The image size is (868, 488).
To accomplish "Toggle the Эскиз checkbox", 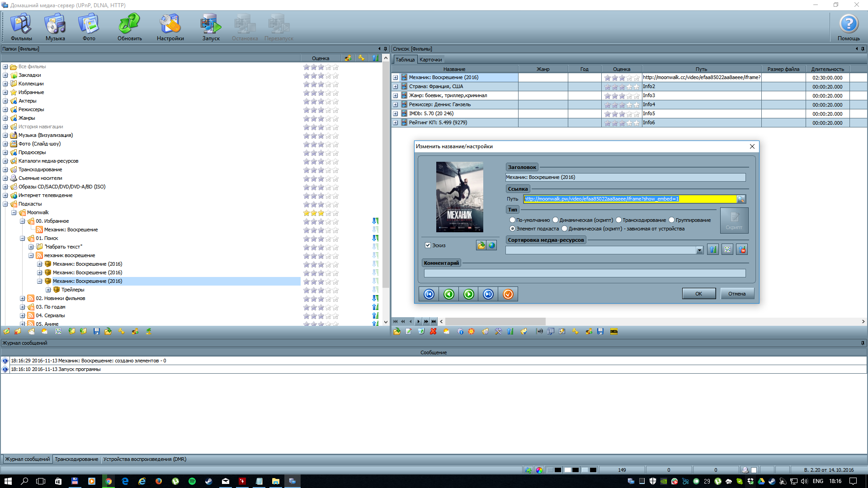I will pos(428,245).
